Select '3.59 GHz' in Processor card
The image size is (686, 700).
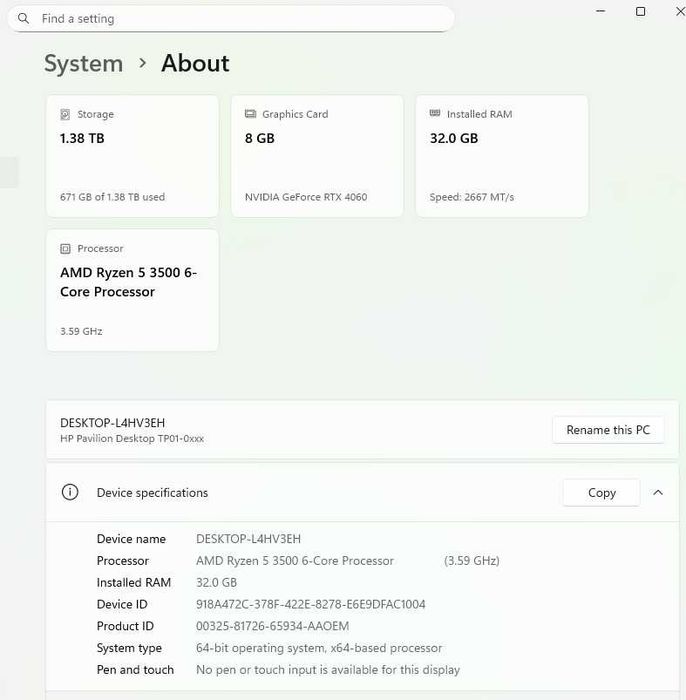81,331
